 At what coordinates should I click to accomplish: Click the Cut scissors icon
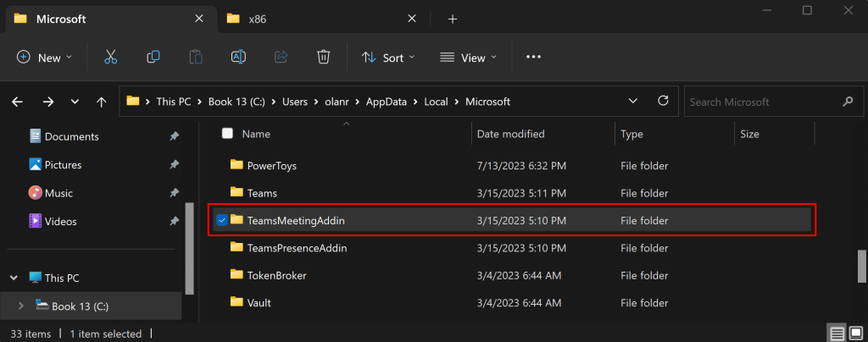[110, 58]
